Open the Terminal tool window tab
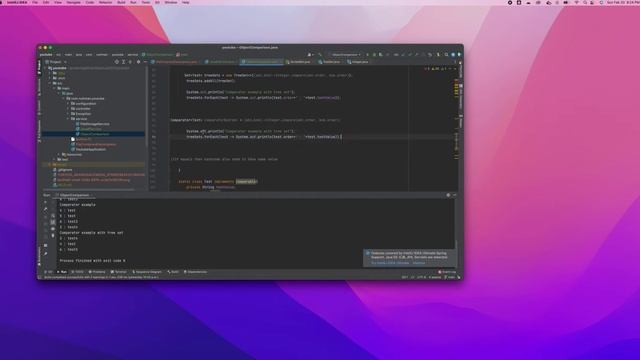Screen dimensions: 640x360 (x=119, y=272)
